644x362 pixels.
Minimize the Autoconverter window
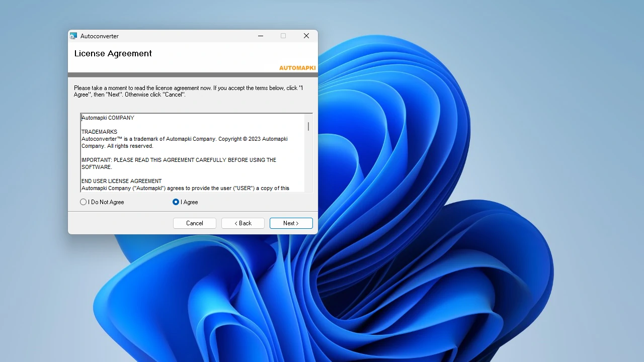(x=261, y=36)
